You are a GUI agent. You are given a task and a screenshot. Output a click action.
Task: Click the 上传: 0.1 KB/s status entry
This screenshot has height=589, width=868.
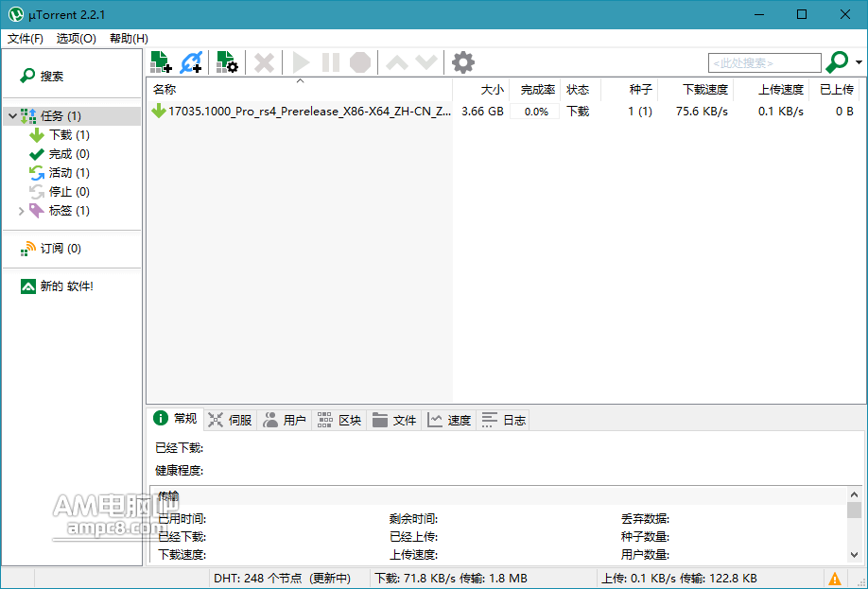tap(679, 579)
